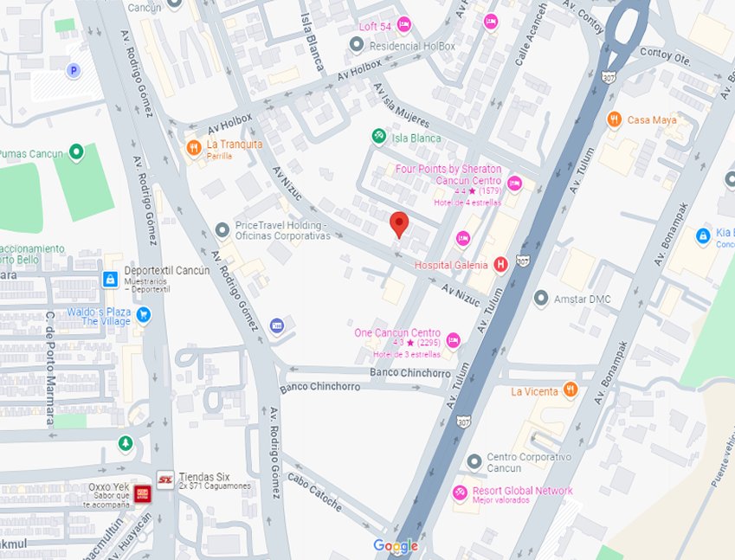Select PriceTravel Holding office pin
Viewport: 735px width, 560px height.
pyautogui.click(x=222, y=230)
